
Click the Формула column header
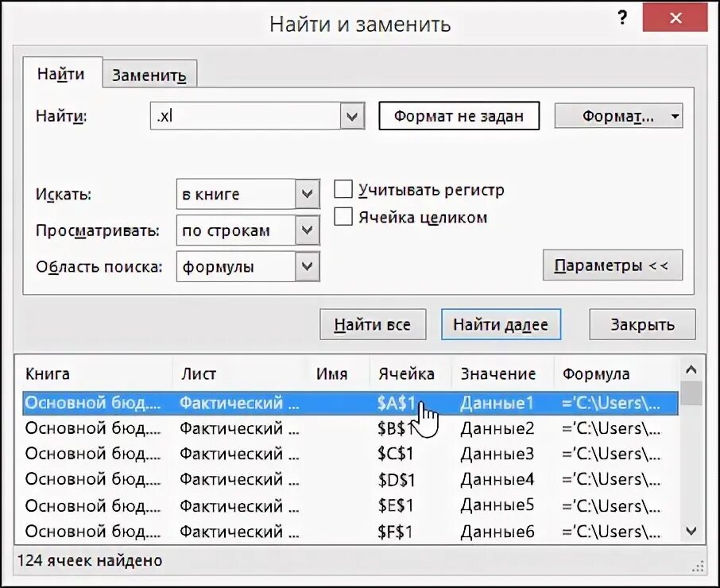(616, 373)
